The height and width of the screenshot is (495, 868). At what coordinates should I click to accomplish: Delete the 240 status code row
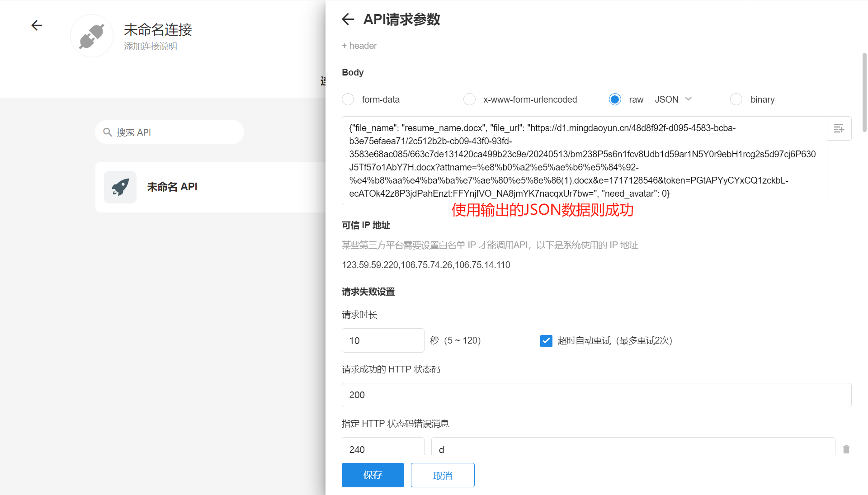tap(846, 449)
